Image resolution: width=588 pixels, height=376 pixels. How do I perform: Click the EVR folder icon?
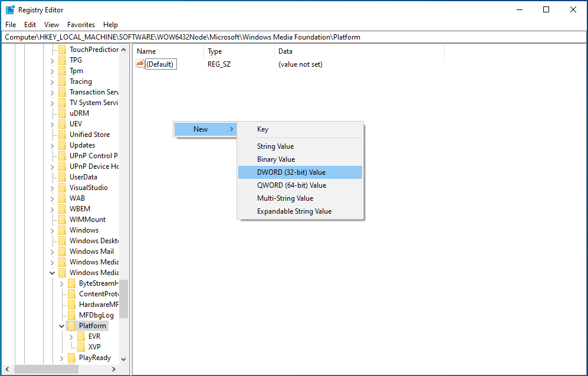coord(81,336)
